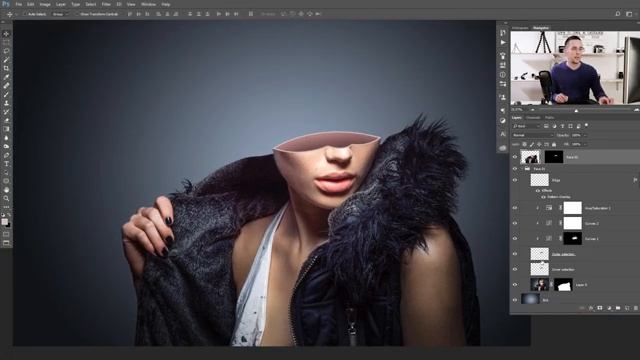
Task: Select the Brush tool
Action: tap(6, 94)
